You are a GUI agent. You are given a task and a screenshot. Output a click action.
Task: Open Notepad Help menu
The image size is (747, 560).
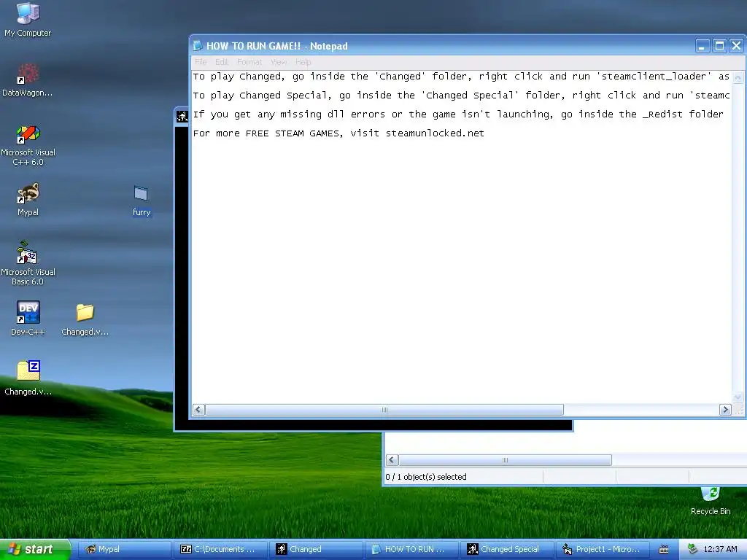click(303, 62)
